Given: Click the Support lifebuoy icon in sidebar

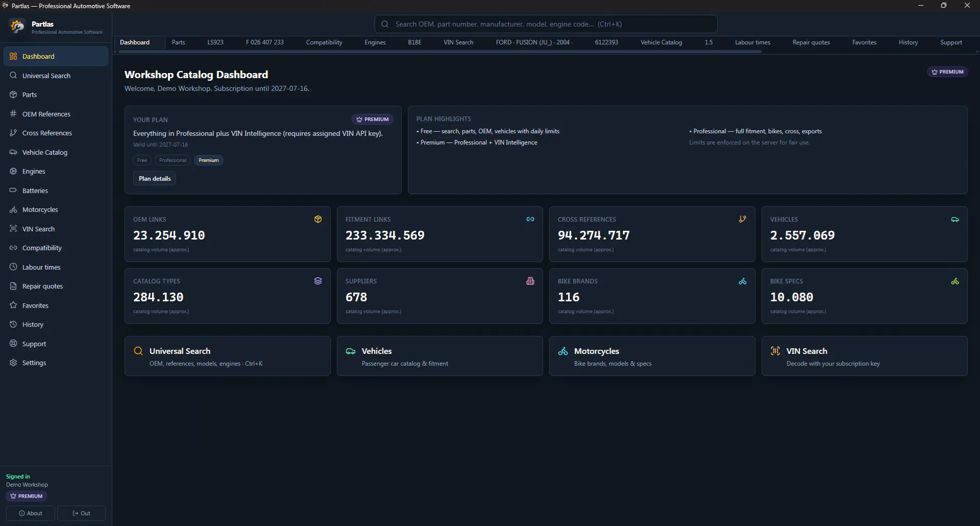Looking at the screenshot, I should [13, 343].
